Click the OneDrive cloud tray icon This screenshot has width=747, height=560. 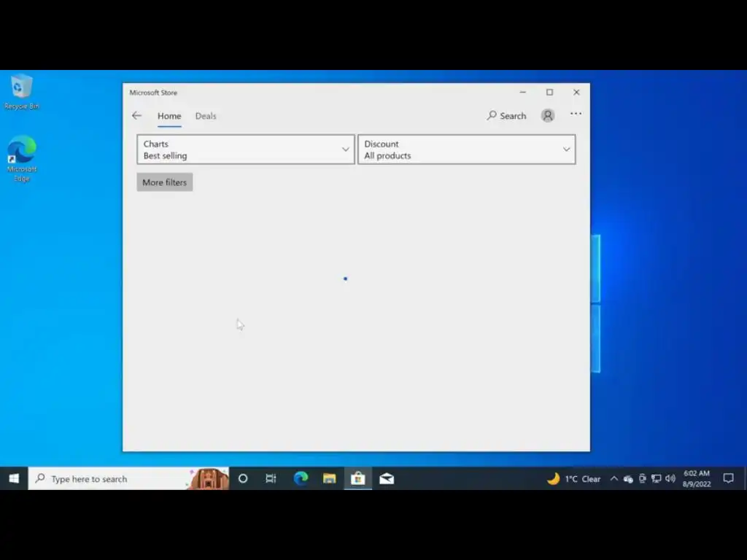point(628,479)
